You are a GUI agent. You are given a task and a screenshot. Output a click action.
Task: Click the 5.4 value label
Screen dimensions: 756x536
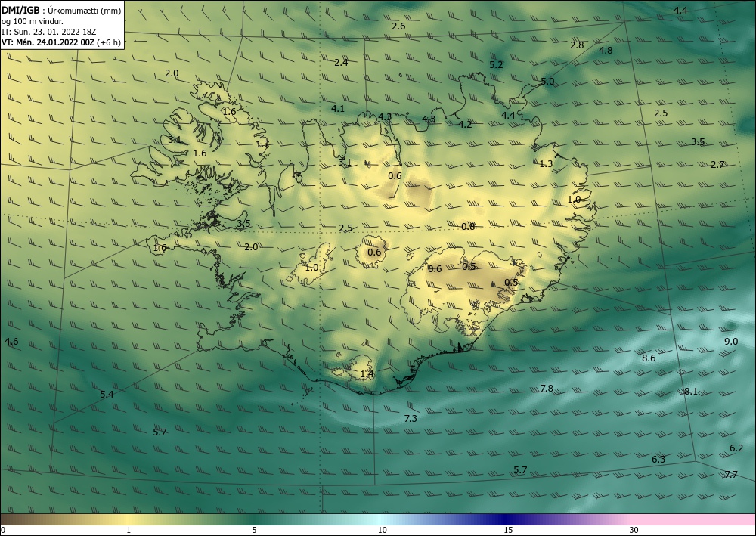[107, 395]
